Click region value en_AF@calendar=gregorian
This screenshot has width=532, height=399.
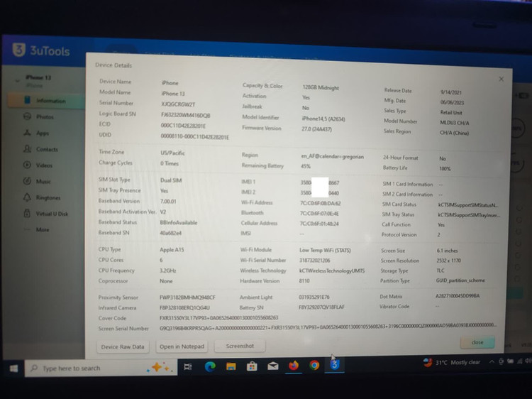[333, 156]
